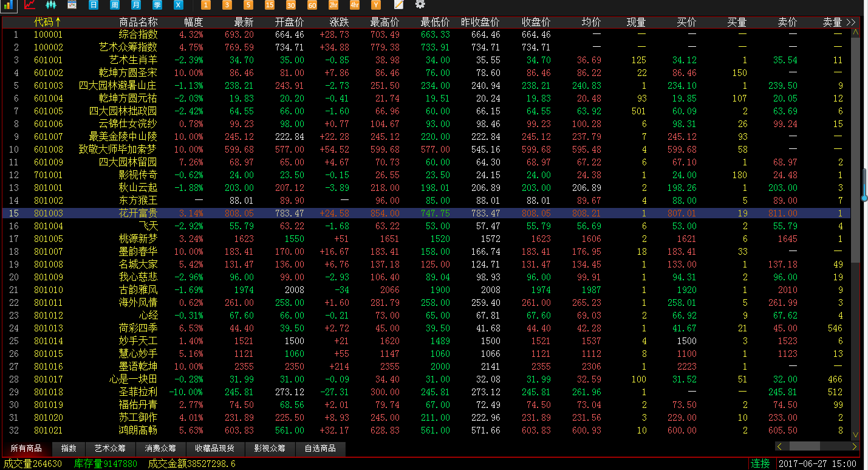Select row 致敬大师毕加索梦

tap(426, 149)
